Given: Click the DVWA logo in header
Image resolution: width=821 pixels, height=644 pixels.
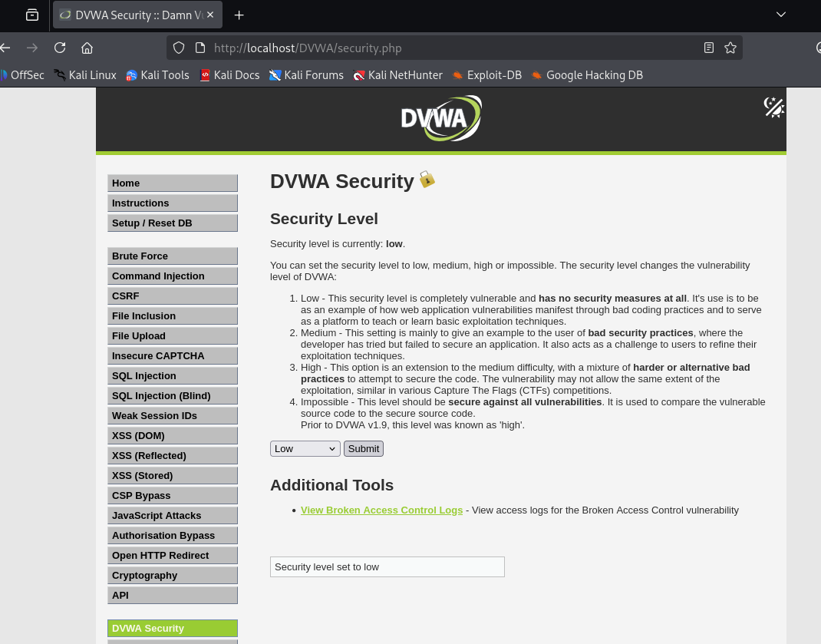Looking at the screenshot, I should click(441, 118).
